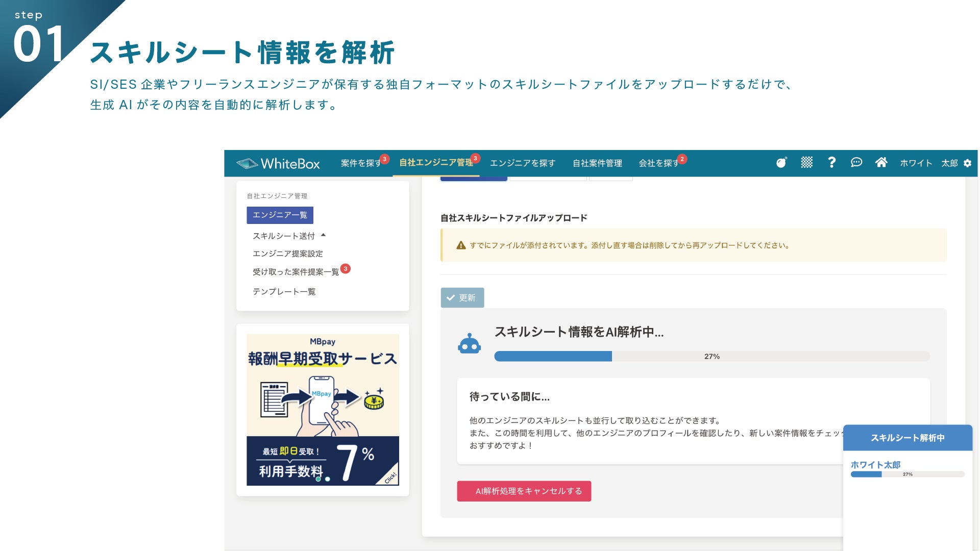Go to エンジニアを探す menu

pyautogui.click(x=522, y=163)
